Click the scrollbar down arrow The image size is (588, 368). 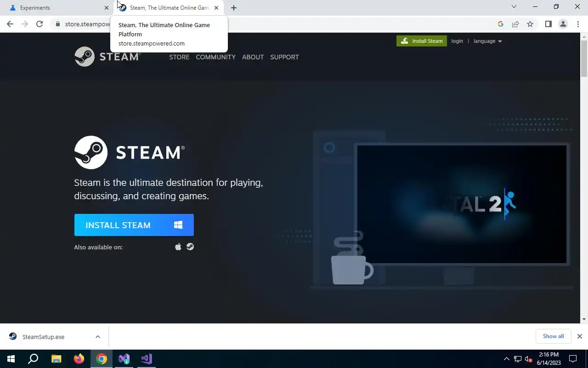pos(584,319)
